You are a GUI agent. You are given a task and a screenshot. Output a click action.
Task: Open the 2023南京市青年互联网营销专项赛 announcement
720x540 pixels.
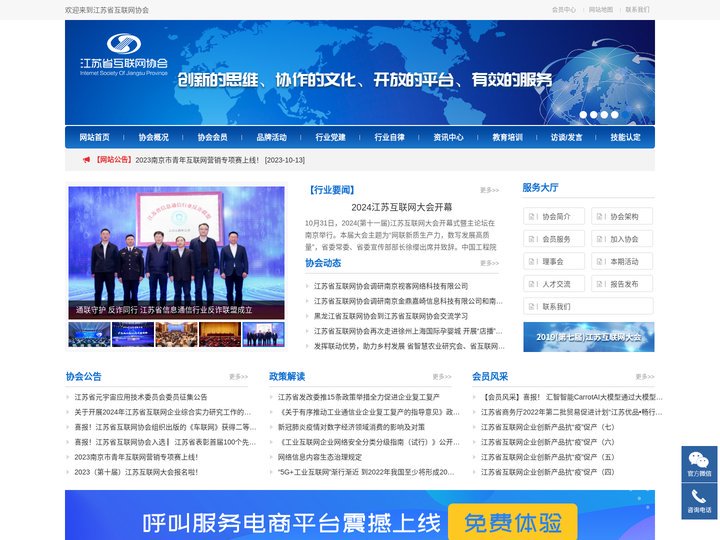click(220, 160)
